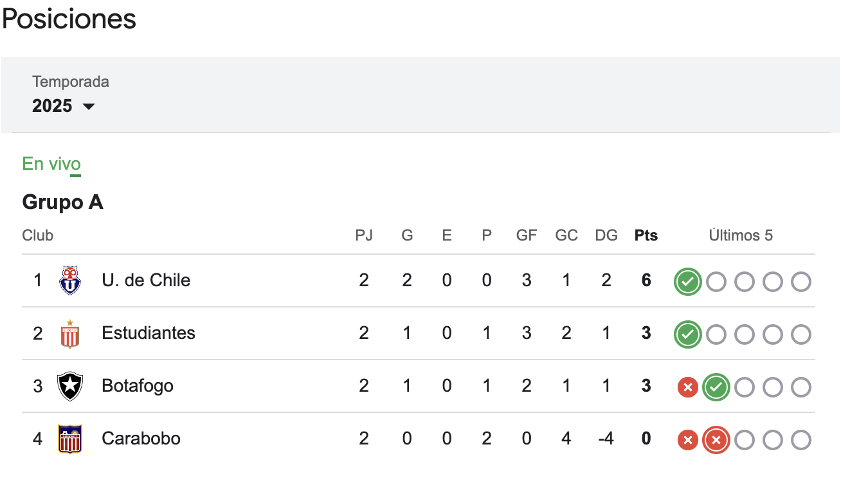Open the Botafogo team link

pos(138,386)
